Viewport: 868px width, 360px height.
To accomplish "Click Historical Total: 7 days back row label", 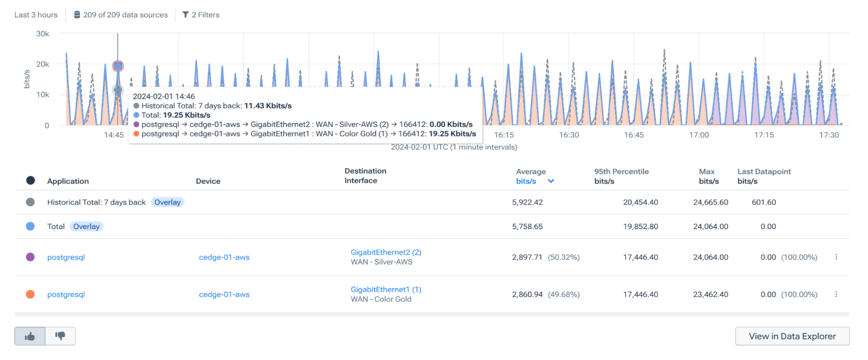I will (96, 202).
